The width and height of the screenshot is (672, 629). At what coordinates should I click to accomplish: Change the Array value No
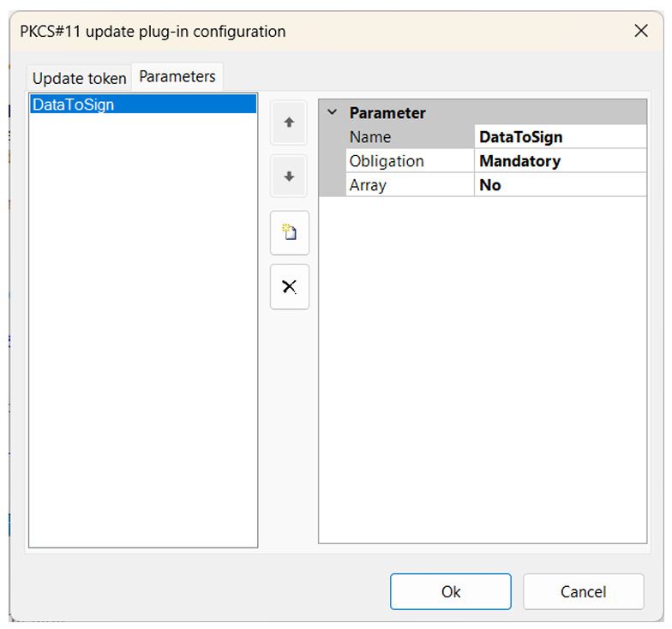click(561, 185)
